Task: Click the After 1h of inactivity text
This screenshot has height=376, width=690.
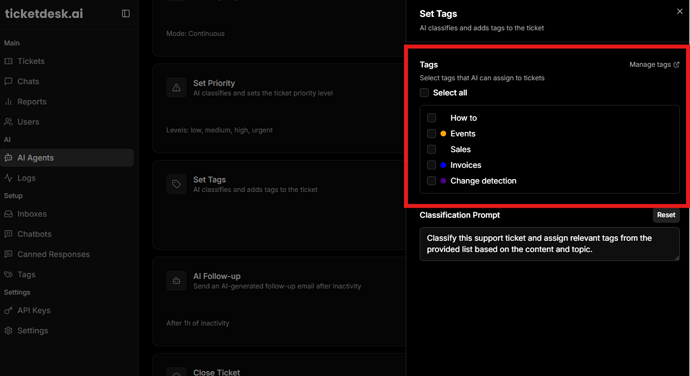Action: click(x=198, y=323)
